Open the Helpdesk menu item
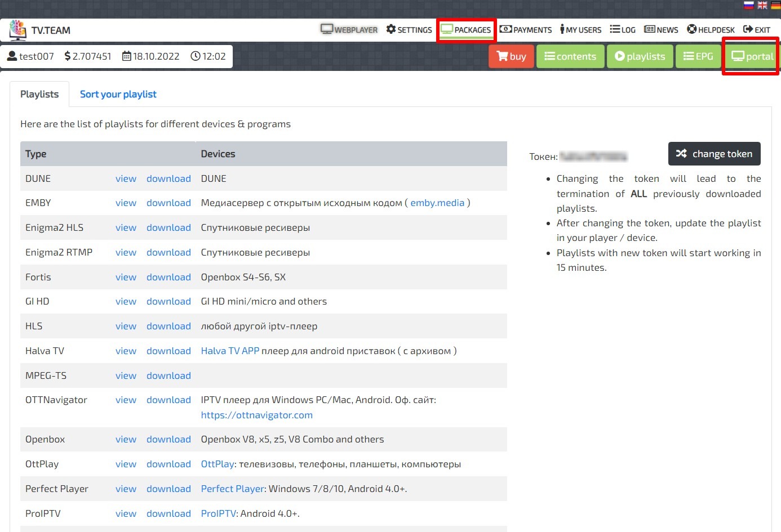 click(x=711, y=29)
